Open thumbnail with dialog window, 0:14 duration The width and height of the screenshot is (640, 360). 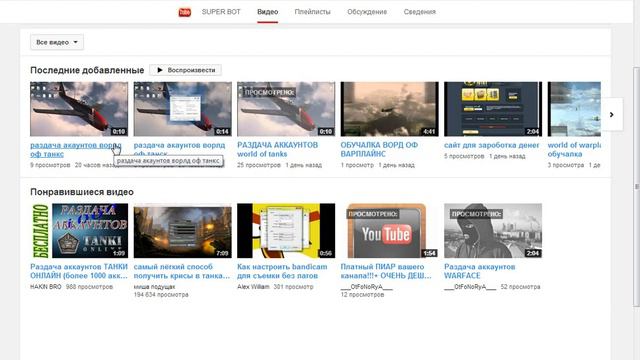(182, 109)
